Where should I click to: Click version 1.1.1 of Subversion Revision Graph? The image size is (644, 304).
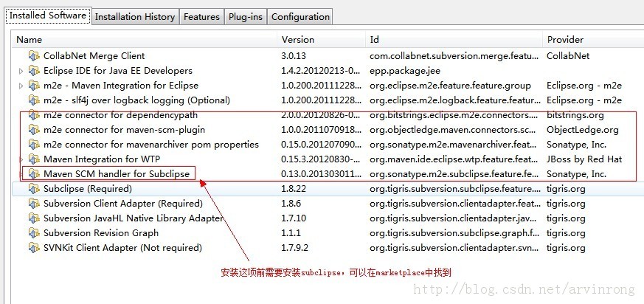click(x=291, y=233)
